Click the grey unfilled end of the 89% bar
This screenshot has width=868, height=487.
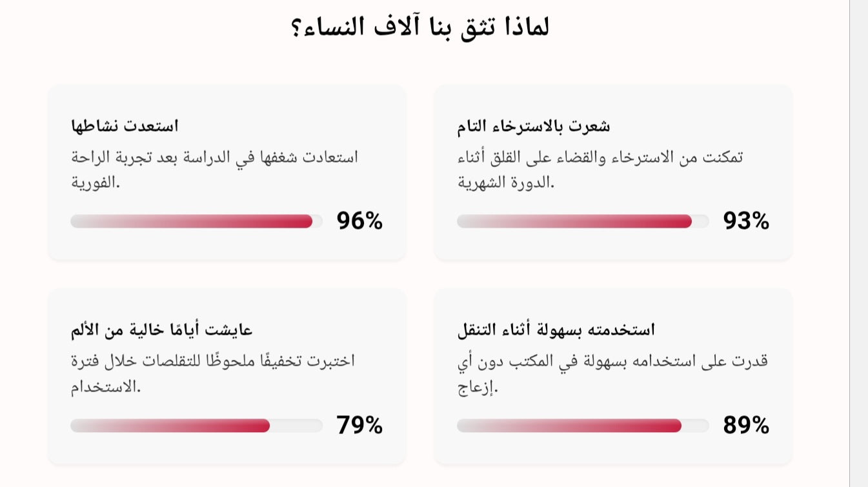click(696, 426)
